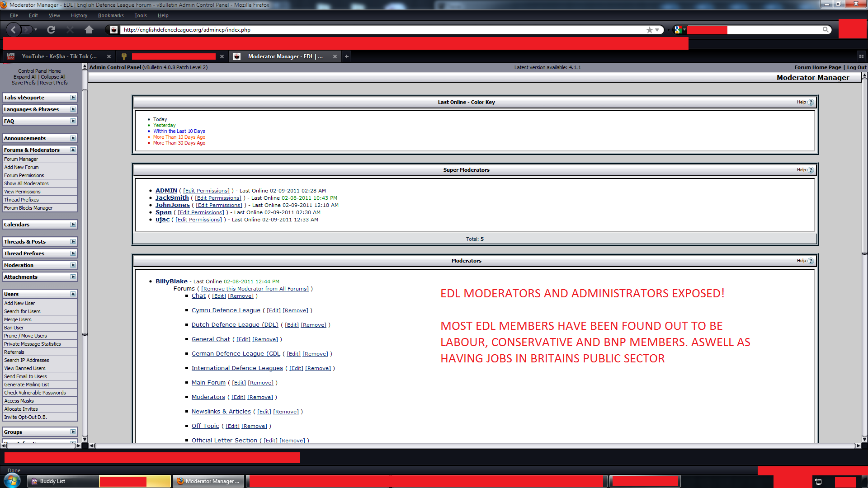Click Remove this Moderator from All Forums
This screenshot has height=488, width=868.
(255, 289)
